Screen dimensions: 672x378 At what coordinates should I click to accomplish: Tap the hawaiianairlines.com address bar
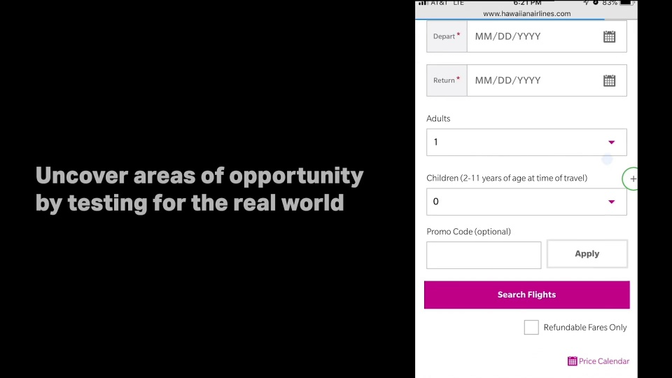click(x=527, y=14)
